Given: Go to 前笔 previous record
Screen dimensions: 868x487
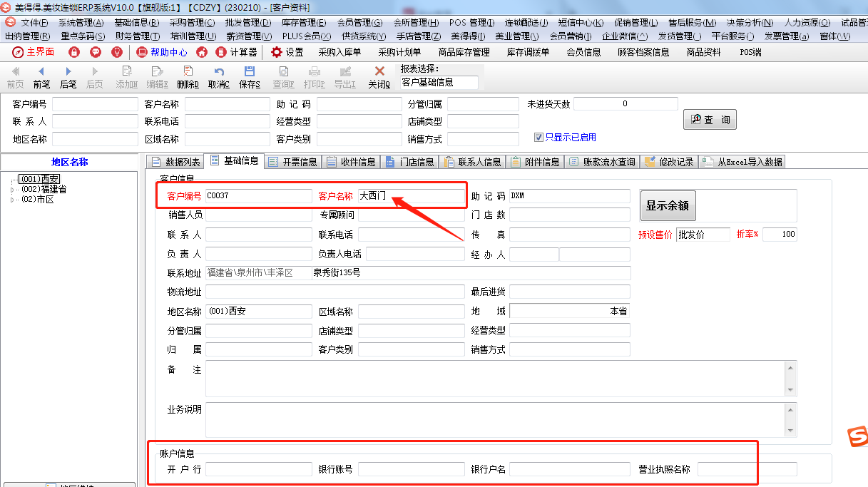Looking at the screenshot, I should click(x=41, y=77).
